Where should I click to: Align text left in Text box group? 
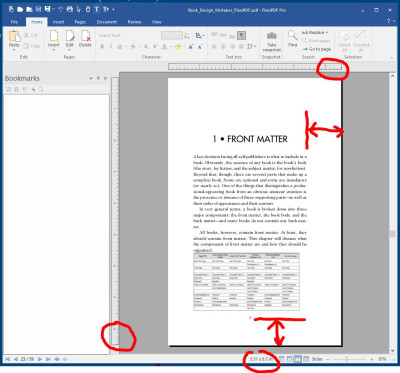pyautogui.click(x=215, y=47)
